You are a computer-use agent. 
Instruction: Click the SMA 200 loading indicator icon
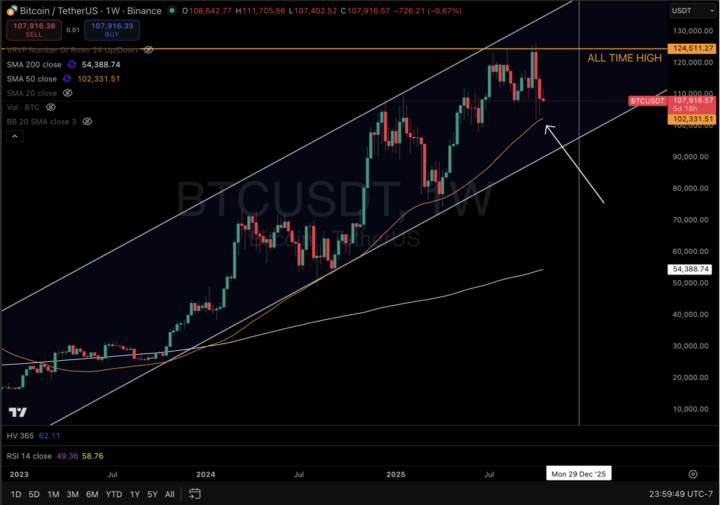pos(72,64)
